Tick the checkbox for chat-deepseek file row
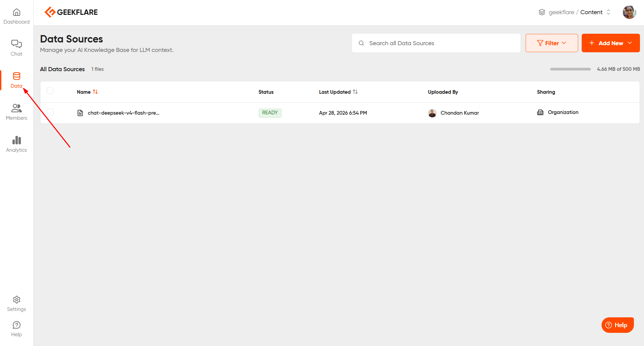 [x=50, y=112]
